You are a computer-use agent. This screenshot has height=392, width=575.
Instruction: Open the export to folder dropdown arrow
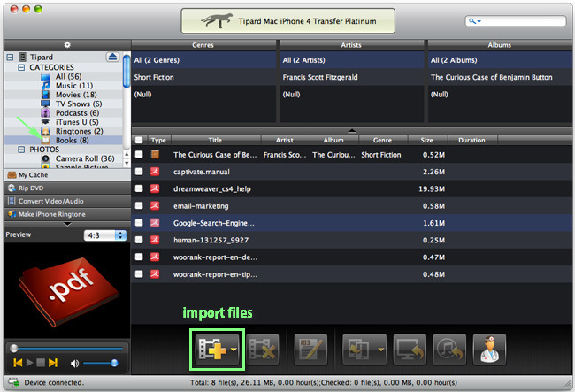click(381, 350)
